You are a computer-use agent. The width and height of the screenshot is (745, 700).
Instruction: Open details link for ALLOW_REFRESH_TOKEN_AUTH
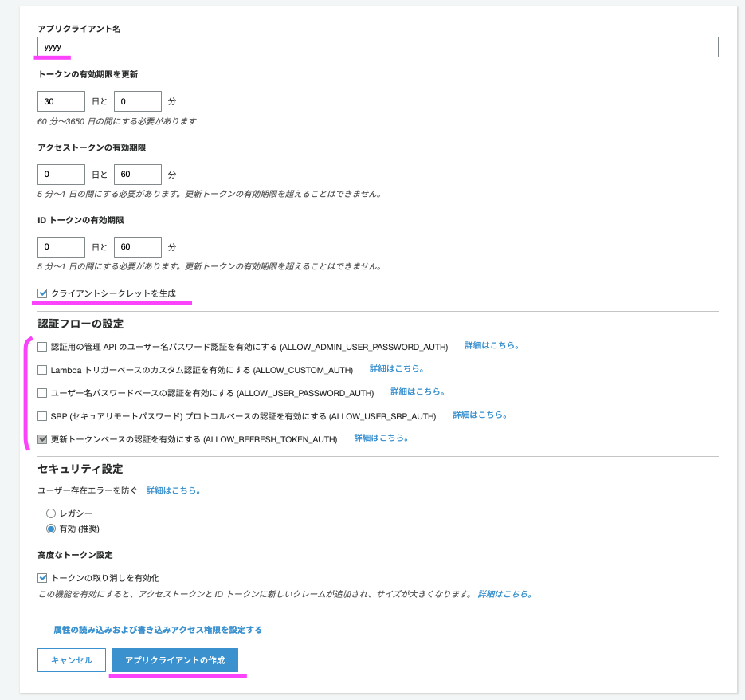tap(381, 438)
